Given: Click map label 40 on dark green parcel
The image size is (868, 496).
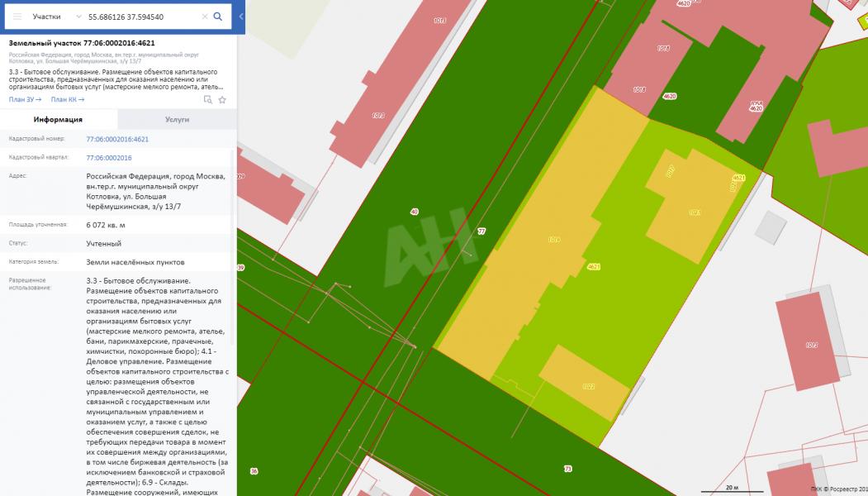Looking at the screenshot, I should tap(414, 212).
